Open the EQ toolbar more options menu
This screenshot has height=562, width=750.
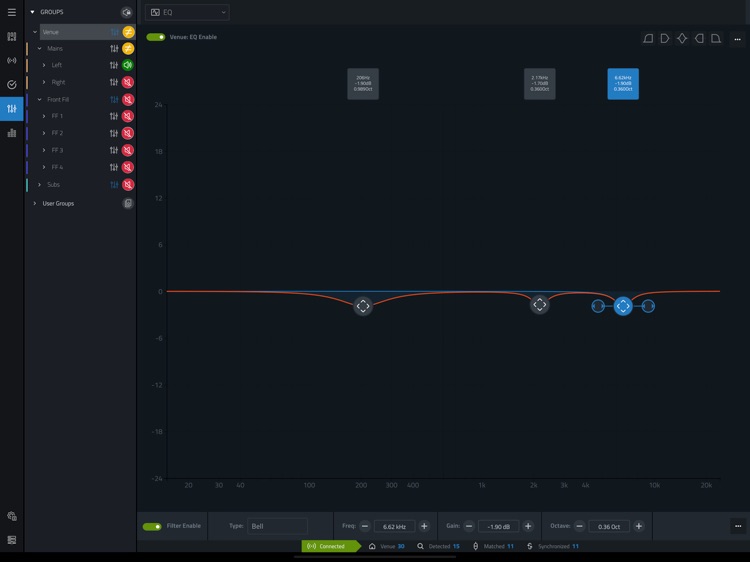coord(738,39)
